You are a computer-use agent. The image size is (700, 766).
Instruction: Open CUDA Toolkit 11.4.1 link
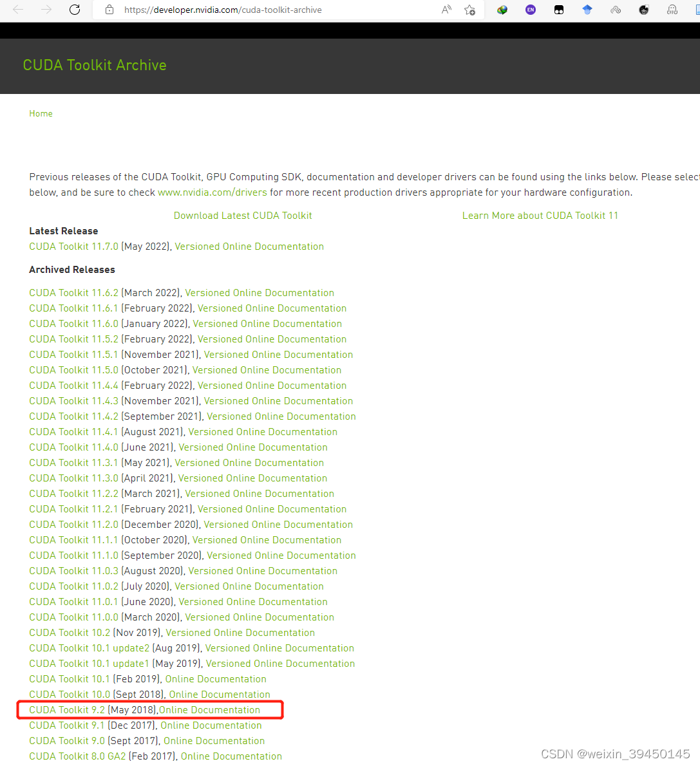coord(74,432)
